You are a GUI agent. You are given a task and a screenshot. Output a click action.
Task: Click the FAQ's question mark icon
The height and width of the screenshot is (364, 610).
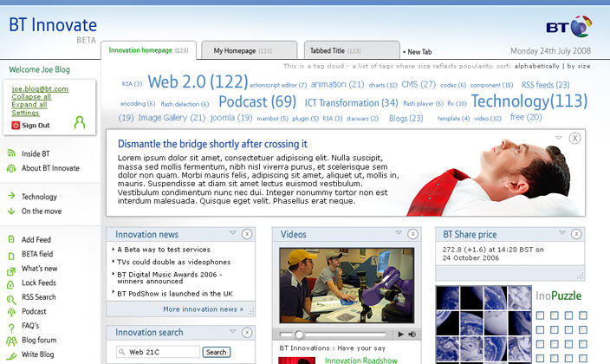(11, 328)
